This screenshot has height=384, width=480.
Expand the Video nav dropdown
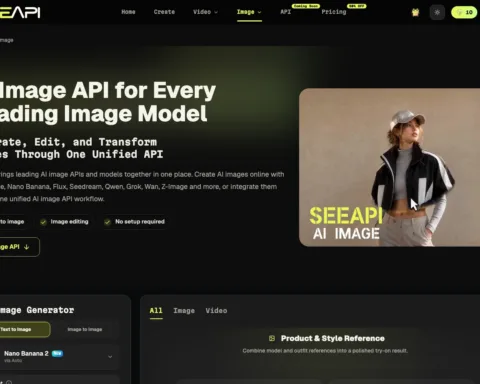(205, 12)
